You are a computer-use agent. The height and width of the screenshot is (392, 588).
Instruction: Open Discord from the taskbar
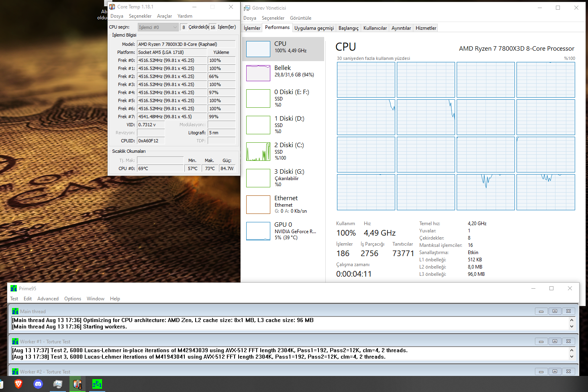38,384
